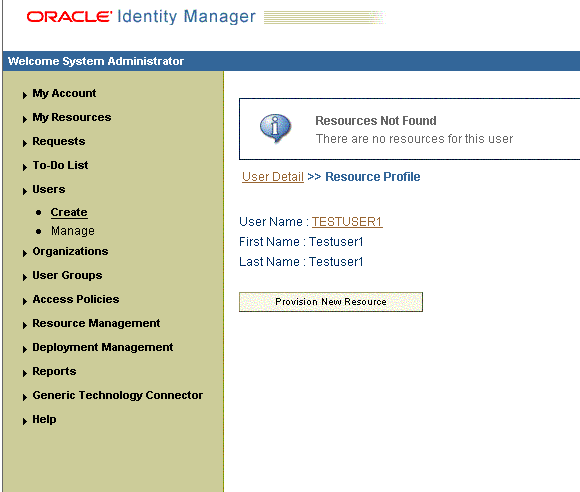Expand the Deployment Management arrow
Viewport: 580px width, 492px height.
coord(24,350)
